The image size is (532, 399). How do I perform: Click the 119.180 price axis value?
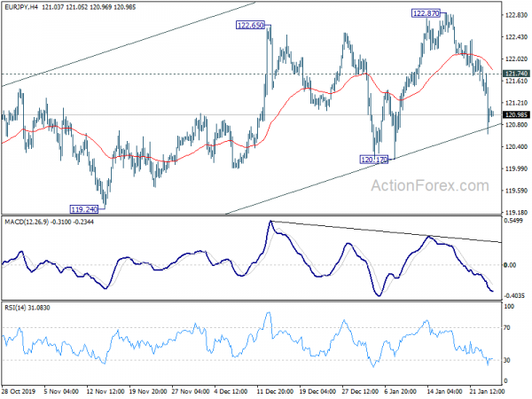tap(516, 213)
